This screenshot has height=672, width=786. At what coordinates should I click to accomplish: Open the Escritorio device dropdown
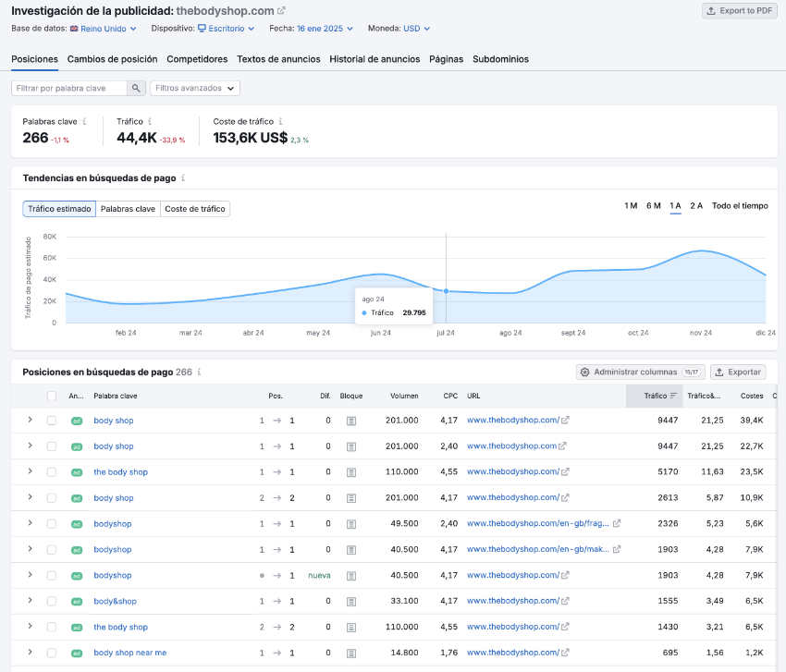tap(226, 29)
